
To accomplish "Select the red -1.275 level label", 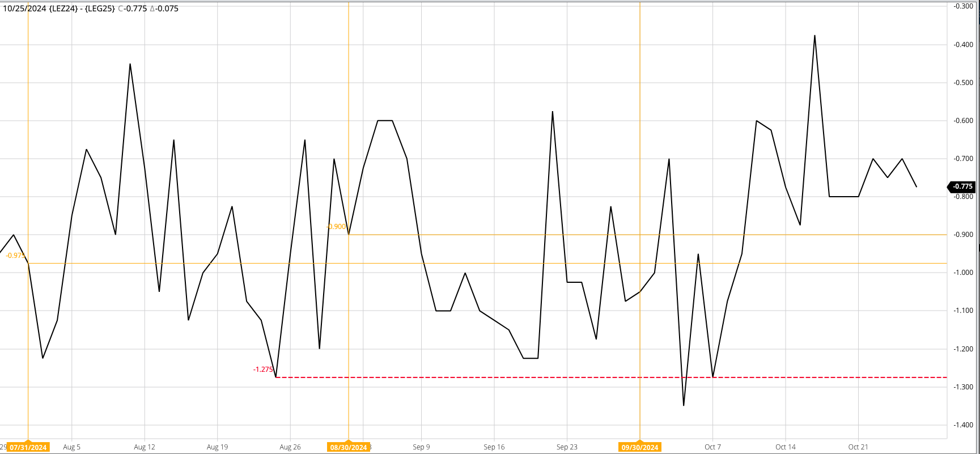I will point(263,370).
